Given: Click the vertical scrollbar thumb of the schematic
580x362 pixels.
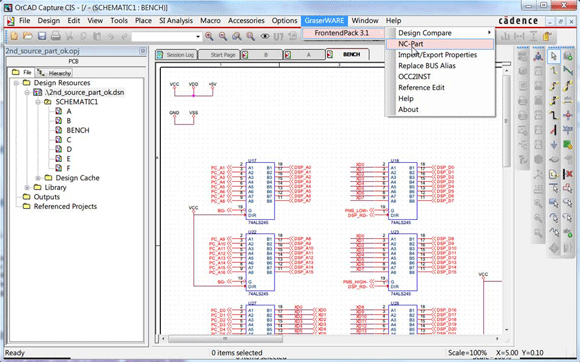Looking at the screenshot, I should pyautogui.click(x=506, y=121).
